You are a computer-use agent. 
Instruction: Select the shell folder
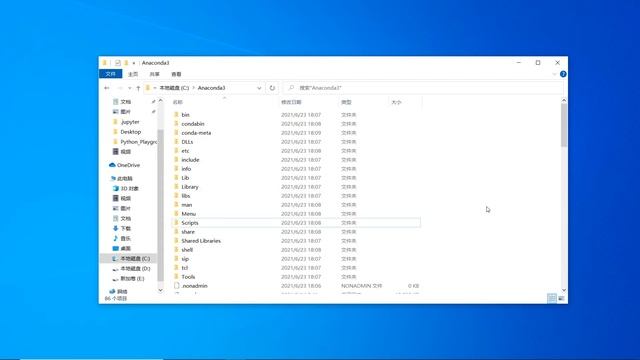pos(187,250)
